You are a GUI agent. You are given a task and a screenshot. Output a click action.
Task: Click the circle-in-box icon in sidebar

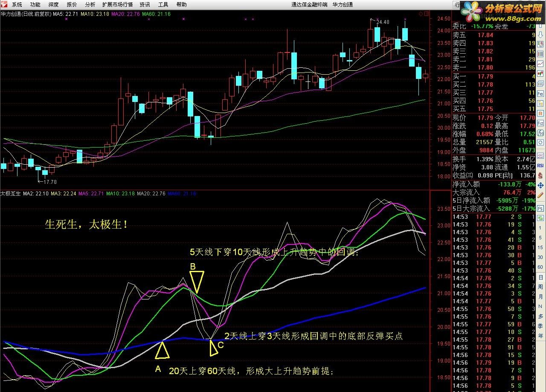pos(540,142)
